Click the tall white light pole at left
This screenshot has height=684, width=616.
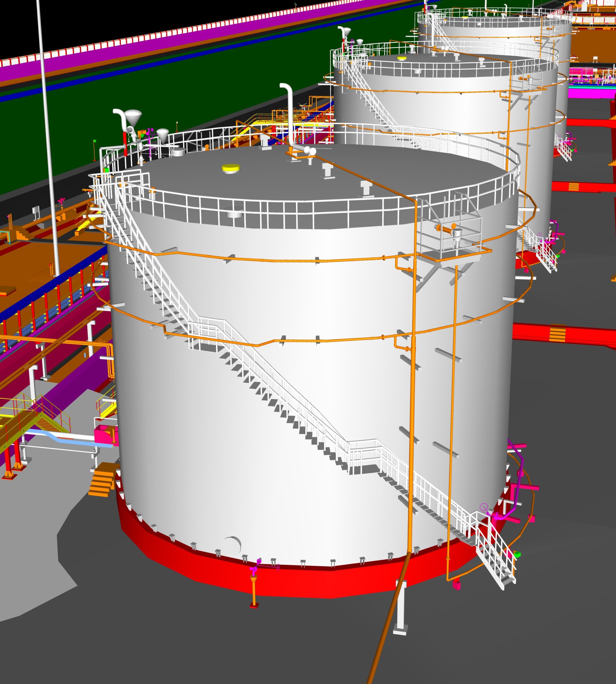coord(47,135)
